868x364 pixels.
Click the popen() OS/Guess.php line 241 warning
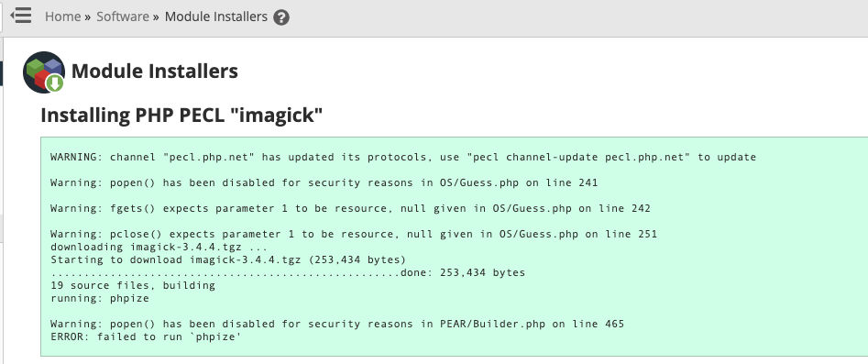point(324,182)
